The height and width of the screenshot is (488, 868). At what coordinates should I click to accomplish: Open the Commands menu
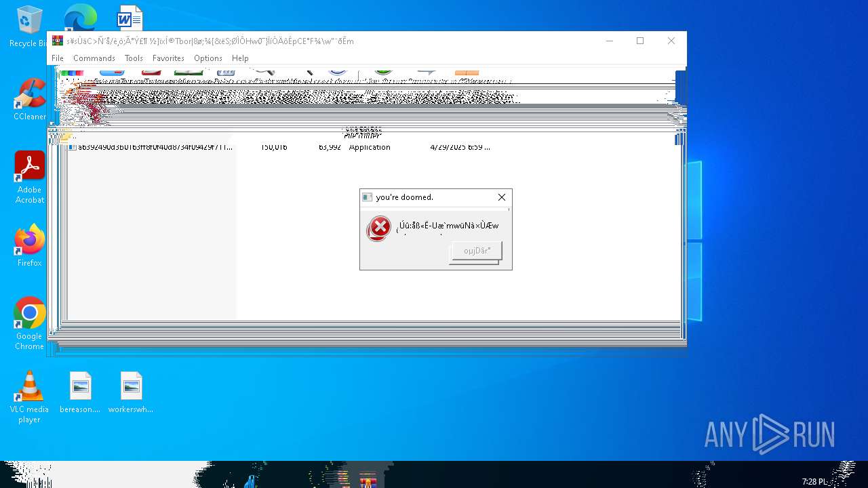click(94, 58)
